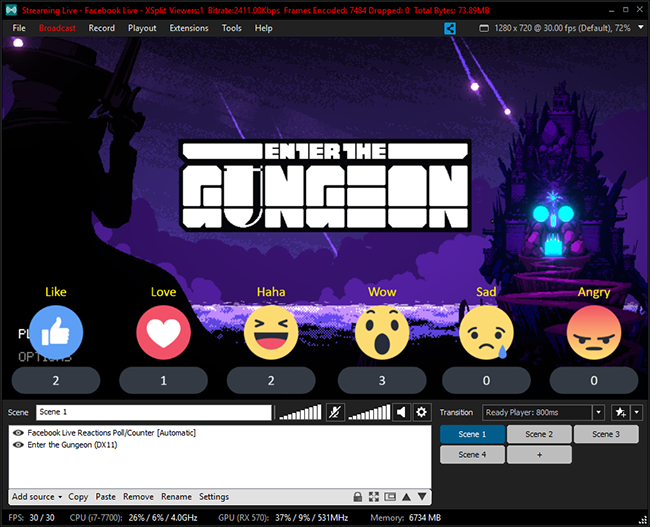Image resolution: width=650 pixels, height=527 pixels.
Task: Click Copy in the source toolbar
Action: [x=78, y=497]
